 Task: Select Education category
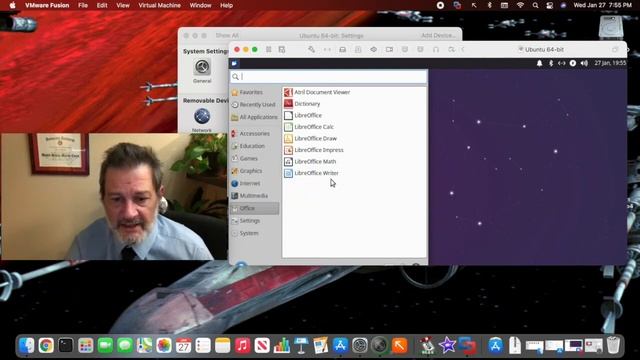click(255, 146)
